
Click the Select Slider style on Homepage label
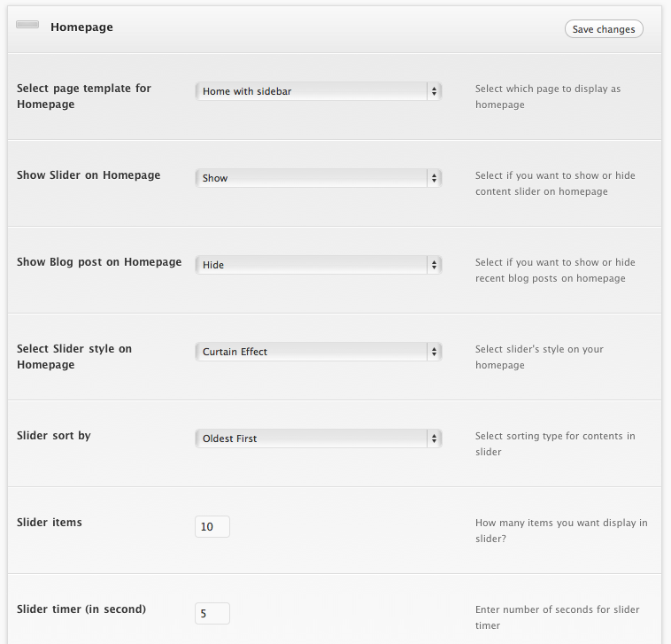[74, 356]
